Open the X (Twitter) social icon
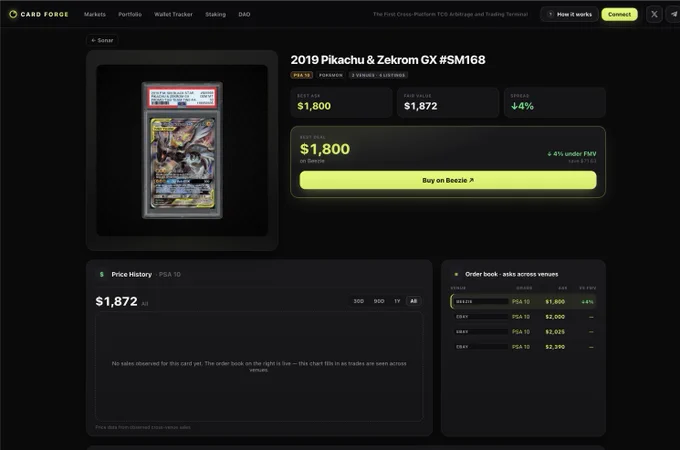This screenshot has height=450, width=680. [654, 14]
